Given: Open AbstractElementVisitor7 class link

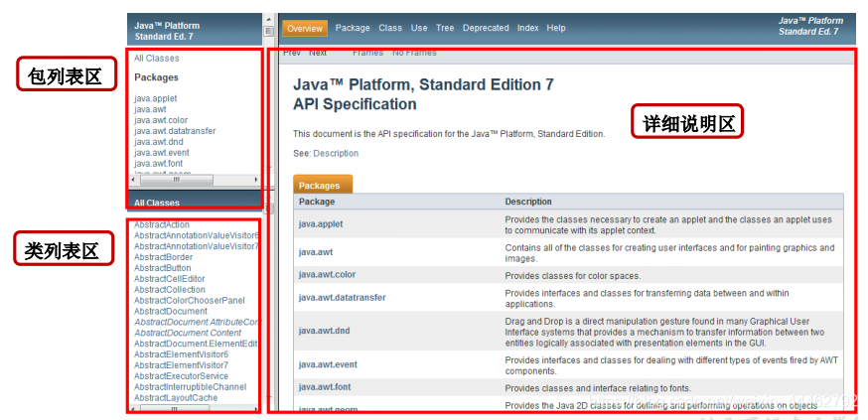Looking at the screenshot, I should 181,365.
